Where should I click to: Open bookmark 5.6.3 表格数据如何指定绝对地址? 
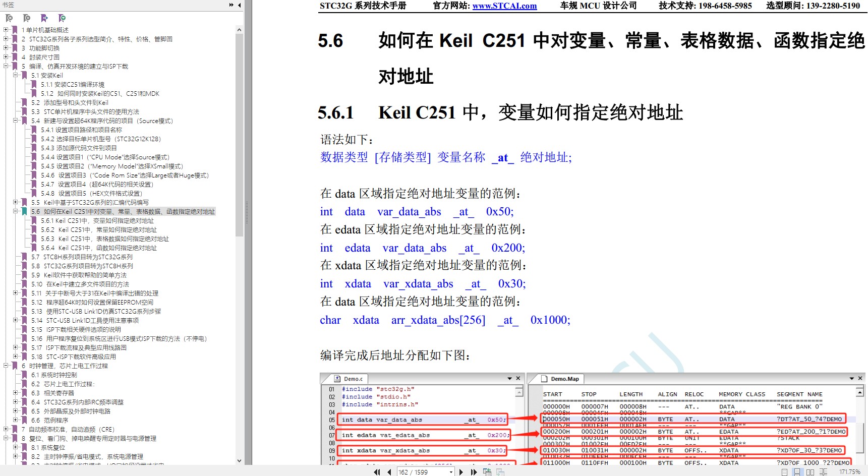coord(105,239)
